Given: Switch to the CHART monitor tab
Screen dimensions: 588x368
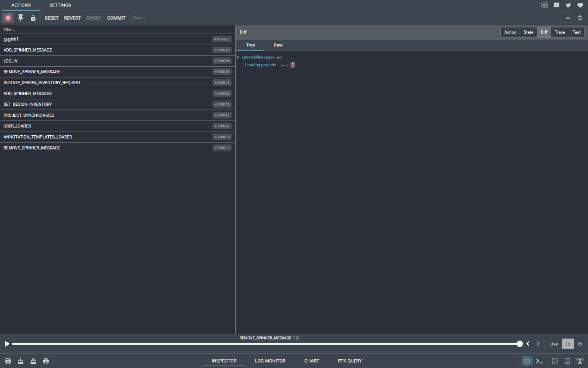Looking at the screenshot, I should [x=311, y=361].
